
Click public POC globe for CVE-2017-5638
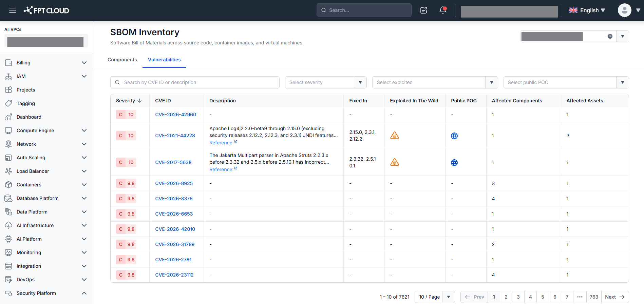pos(454,163)
